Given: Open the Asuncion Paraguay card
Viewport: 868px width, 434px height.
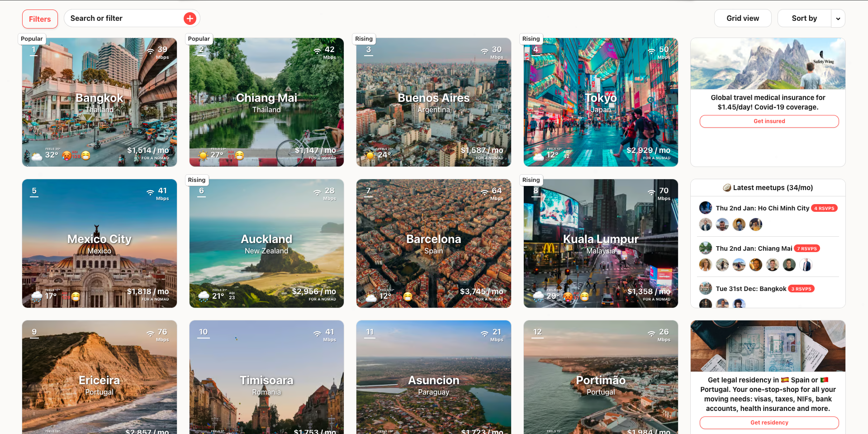Looking at the screenshot, I should 434,377.
